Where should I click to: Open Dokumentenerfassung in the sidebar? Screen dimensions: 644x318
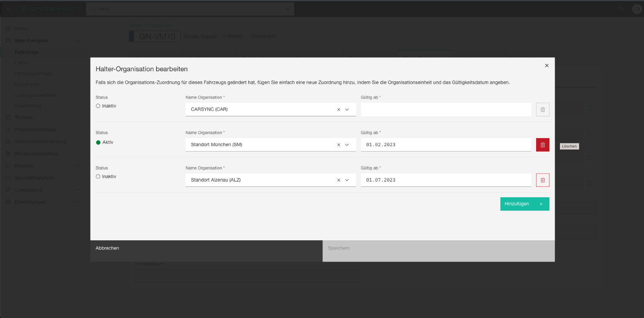[40, 142]
